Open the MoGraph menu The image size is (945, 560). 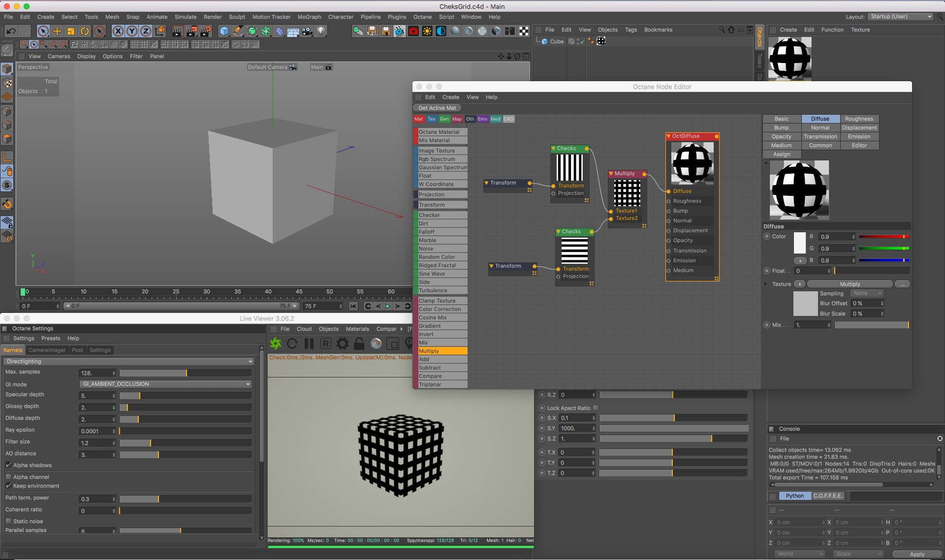pyautogui.click(x=309, y=17)
